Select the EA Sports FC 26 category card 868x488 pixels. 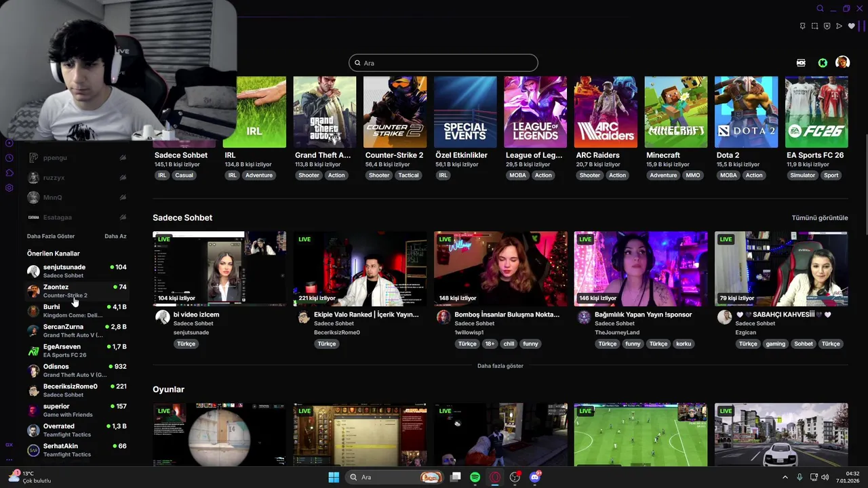(x=816, y=112)
